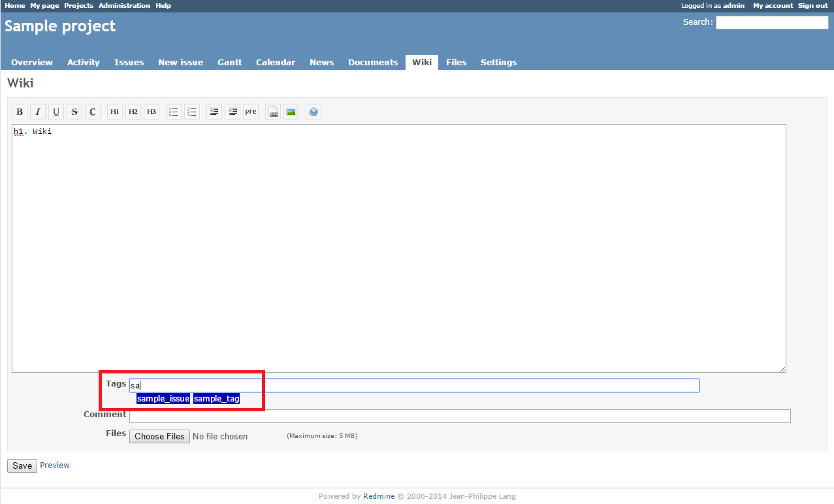Go to Home in top menu

[15, 5]
